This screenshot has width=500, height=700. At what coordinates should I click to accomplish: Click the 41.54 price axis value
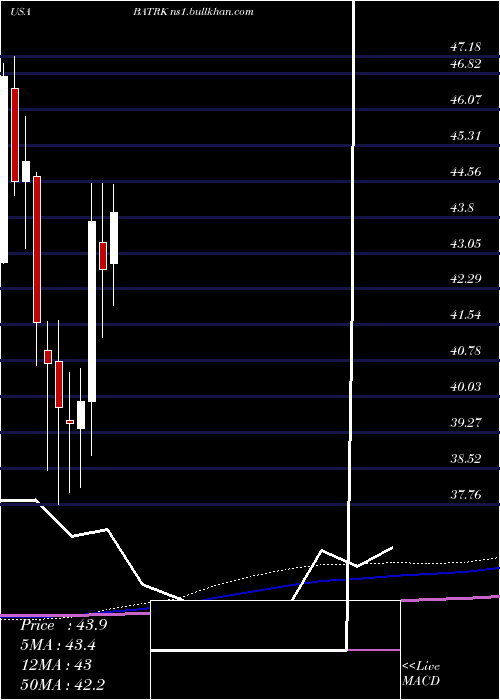466,315
